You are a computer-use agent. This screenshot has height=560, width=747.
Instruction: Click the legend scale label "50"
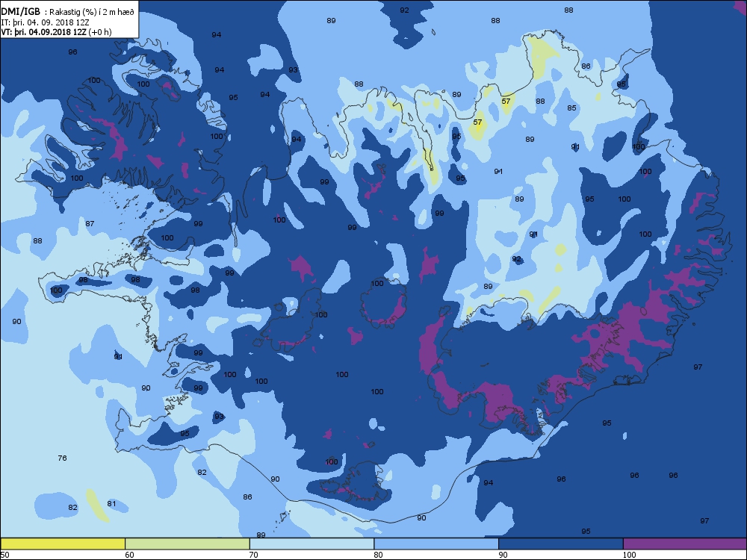(x=4, y=555)
